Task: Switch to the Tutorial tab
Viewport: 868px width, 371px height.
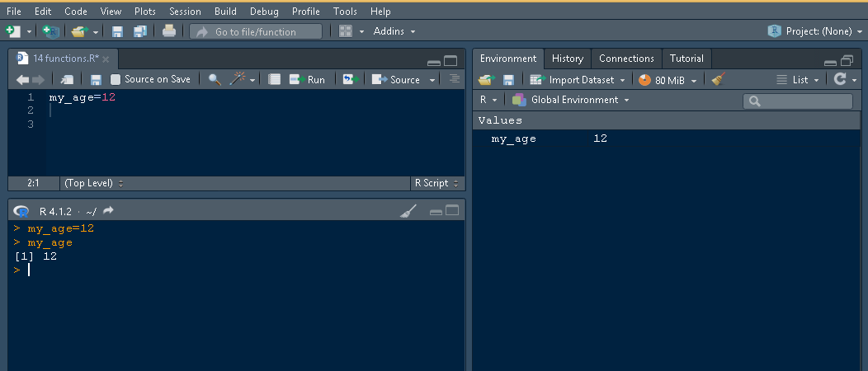Action: point(686,59)
